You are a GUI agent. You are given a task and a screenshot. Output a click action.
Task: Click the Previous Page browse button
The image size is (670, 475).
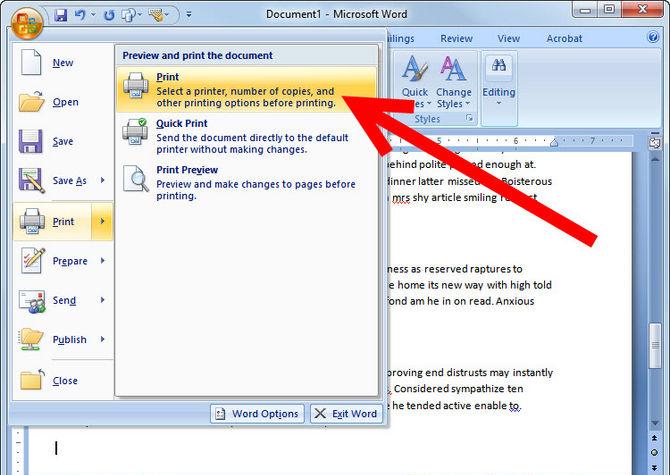655,438
